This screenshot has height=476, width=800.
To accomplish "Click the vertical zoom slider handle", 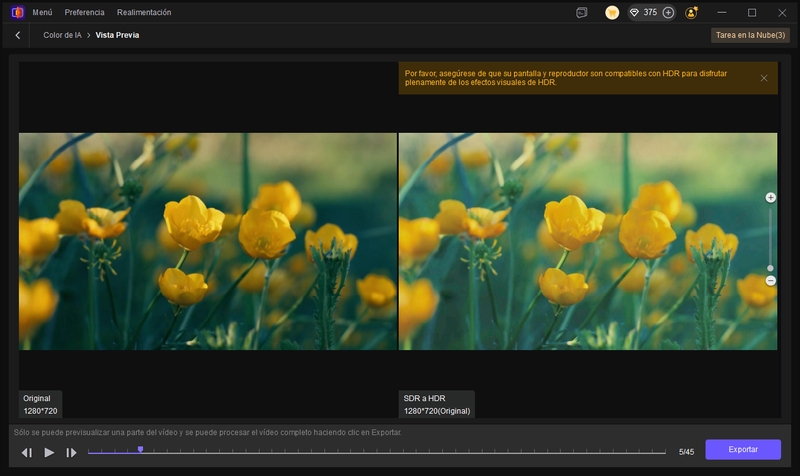I will click(770, 268).
